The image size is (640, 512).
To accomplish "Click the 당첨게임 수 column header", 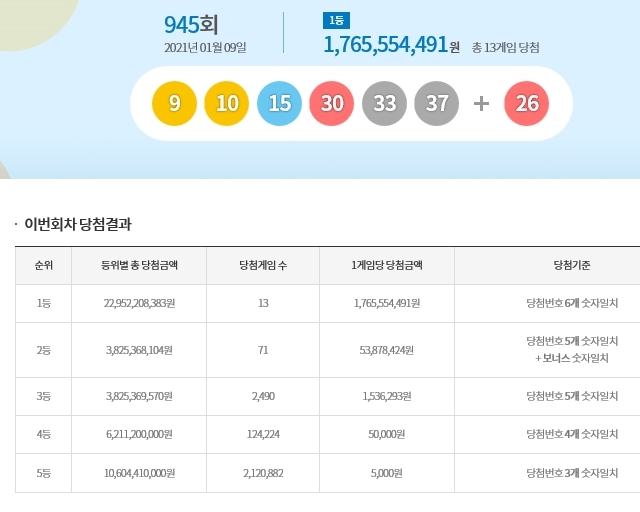I will click(x=263, y=265).
